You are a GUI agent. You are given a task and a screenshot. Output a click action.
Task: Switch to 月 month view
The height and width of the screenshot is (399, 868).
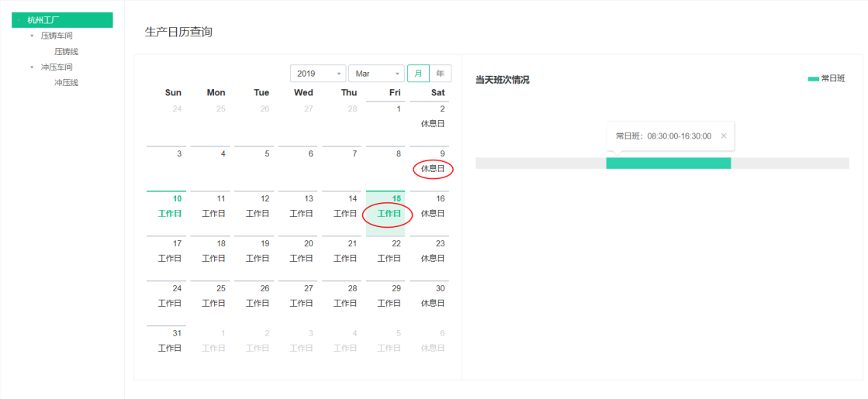[419, 74]
